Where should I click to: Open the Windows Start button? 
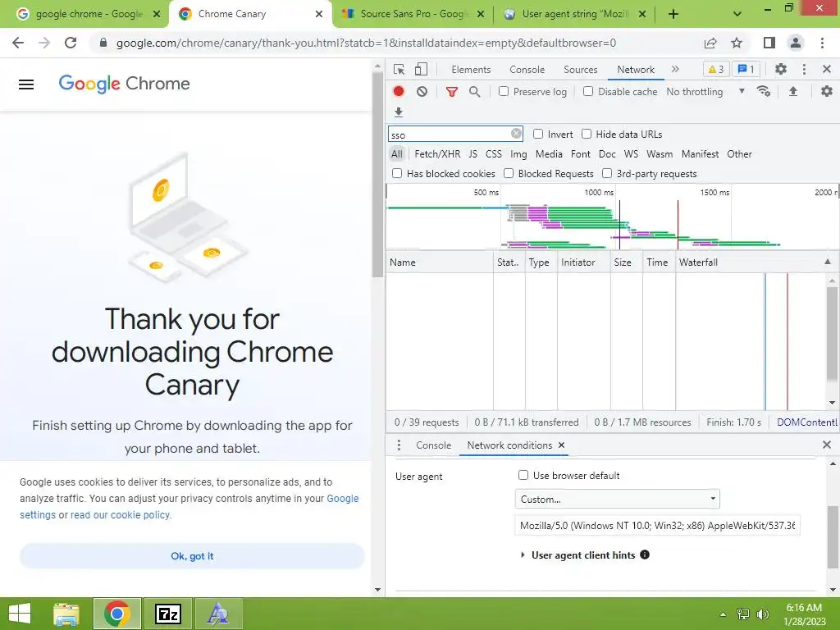click(20, 614)
